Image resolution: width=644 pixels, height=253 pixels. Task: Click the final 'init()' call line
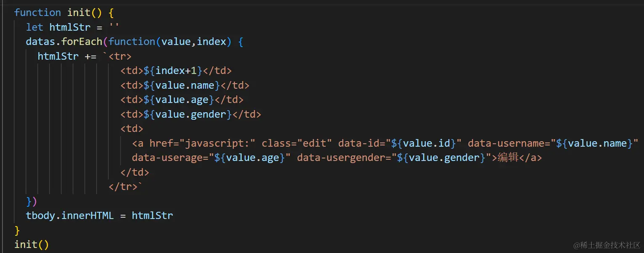pyautogui.click(x=32, y=245)
